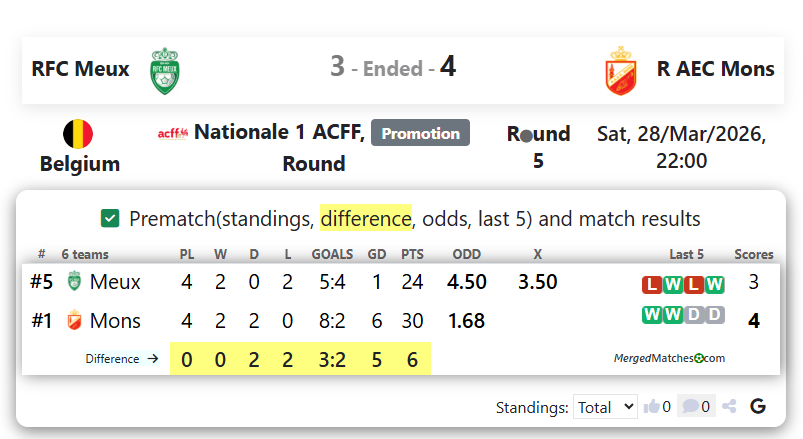Viewport: 803px width, 439px height.
Task: Click the Meux odd value 4.50
Action: pyautogui.click(x=467, y=282)
